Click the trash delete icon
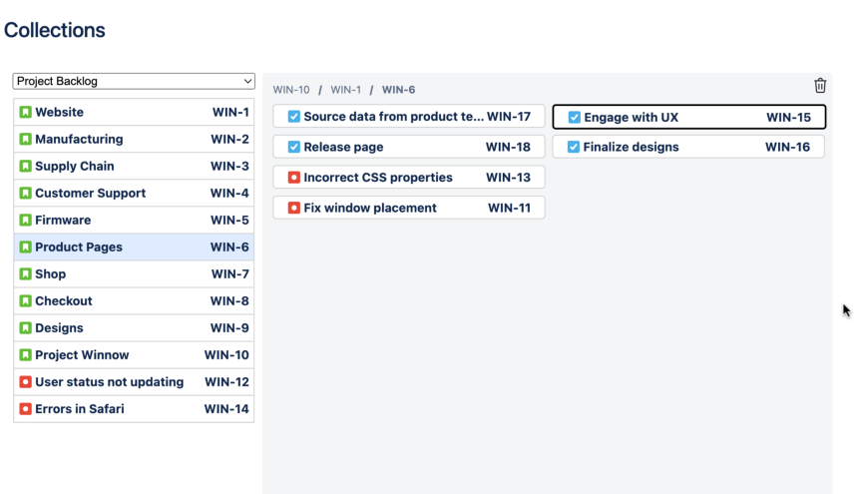This screenshot has width=868, height=494. tap(820, 86)
